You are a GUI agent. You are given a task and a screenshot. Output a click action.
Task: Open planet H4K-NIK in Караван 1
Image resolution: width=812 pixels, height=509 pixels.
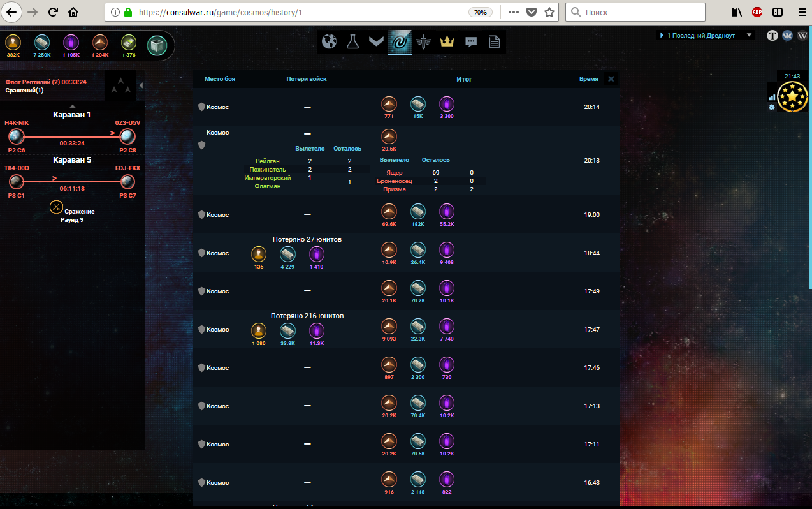pyautogui.click(x=16, y=136)
